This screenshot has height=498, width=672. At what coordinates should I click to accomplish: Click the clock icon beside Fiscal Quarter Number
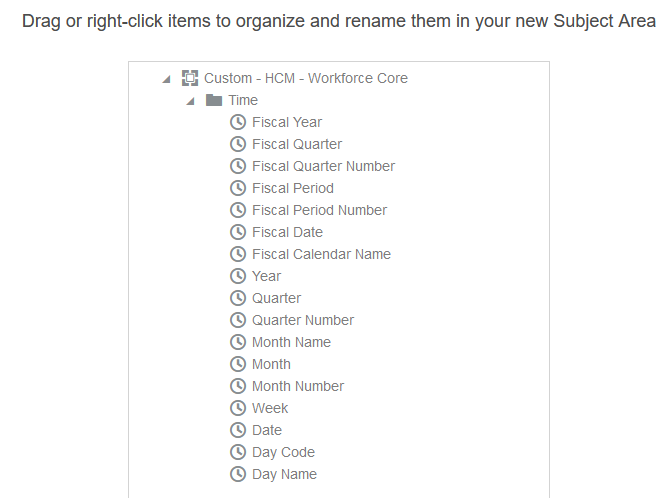coord(238,166)
